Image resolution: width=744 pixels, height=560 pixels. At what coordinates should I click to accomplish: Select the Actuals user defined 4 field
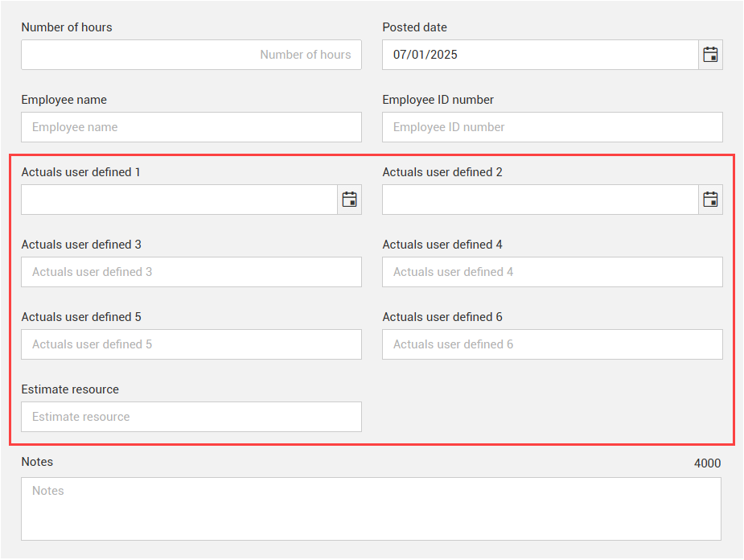(x=552, y=272)
